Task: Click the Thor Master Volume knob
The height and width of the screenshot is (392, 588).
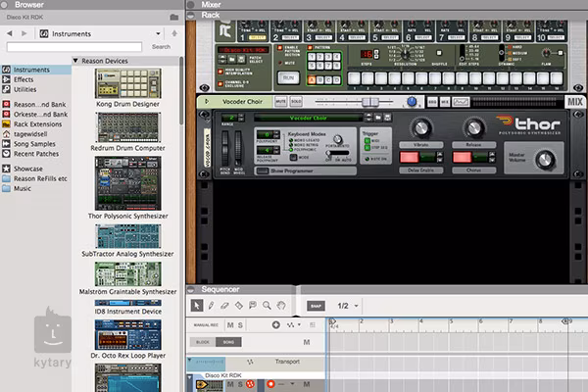Action: [x=545, y=160]
